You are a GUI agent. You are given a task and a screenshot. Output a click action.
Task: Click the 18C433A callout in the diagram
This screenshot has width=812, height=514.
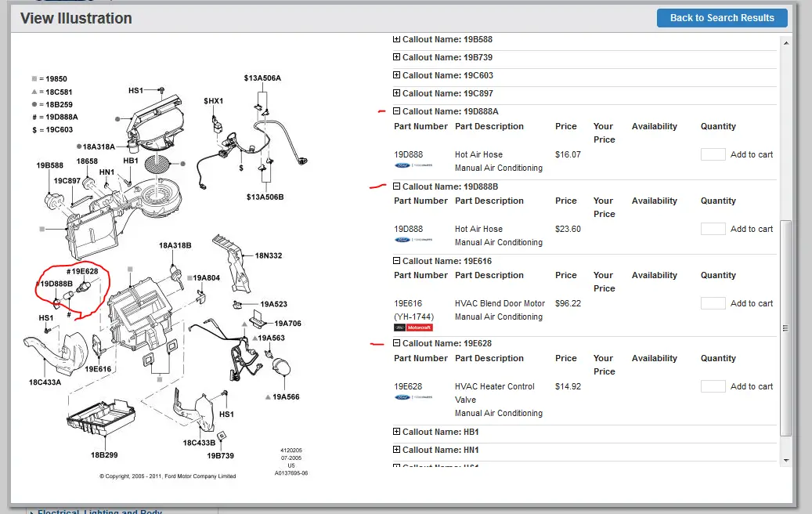point(45,382)
